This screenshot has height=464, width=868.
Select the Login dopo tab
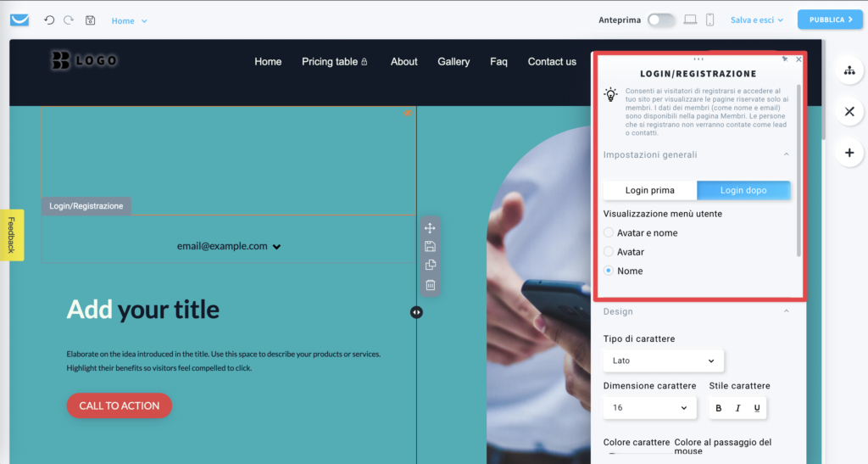tap(743, 190)
